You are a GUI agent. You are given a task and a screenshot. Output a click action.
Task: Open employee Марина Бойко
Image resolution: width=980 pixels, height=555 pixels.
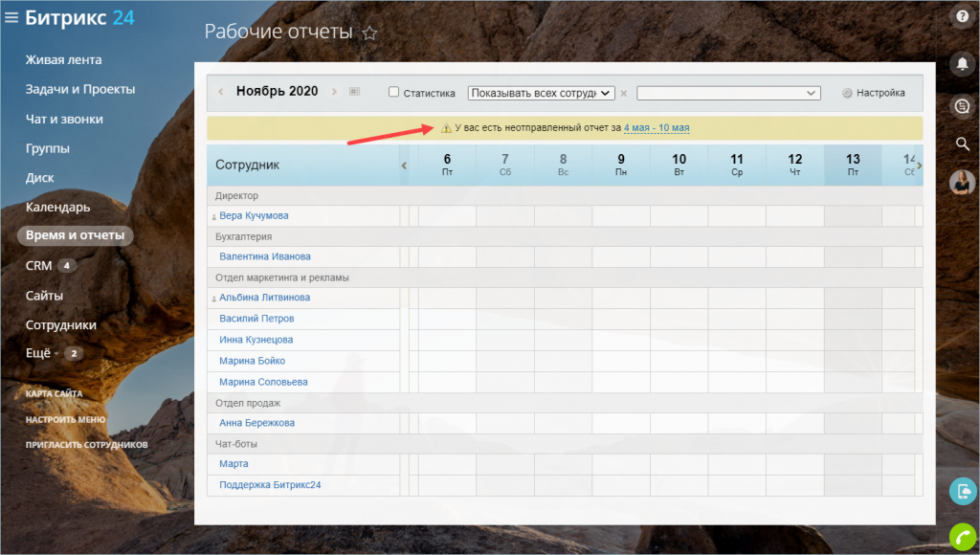(x=252, y=362)
